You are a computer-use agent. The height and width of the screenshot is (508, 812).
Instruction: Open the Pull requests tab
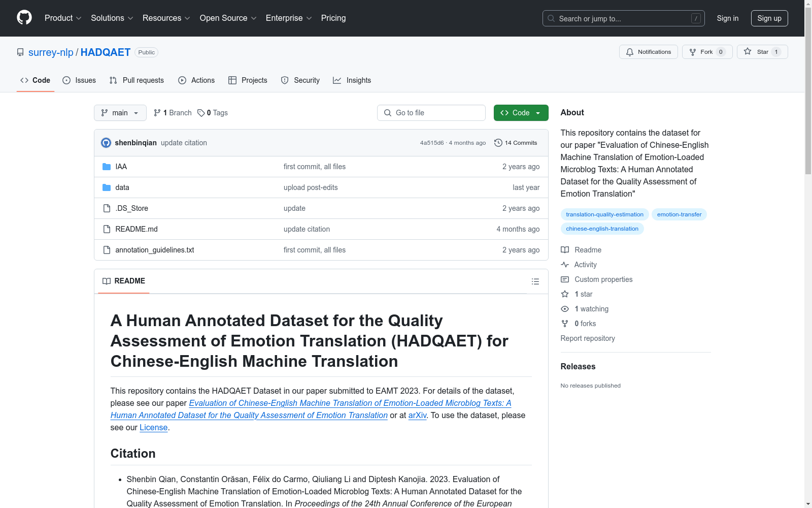point(137,80)
